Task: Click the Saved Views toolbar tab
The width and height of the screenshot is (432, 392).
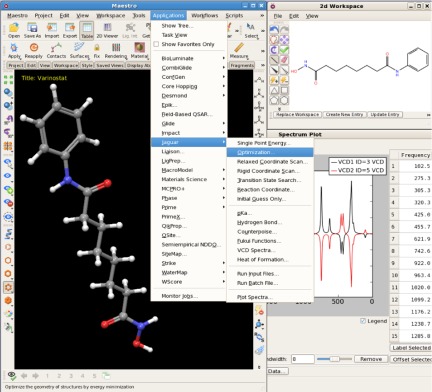Action: (110, 65)
